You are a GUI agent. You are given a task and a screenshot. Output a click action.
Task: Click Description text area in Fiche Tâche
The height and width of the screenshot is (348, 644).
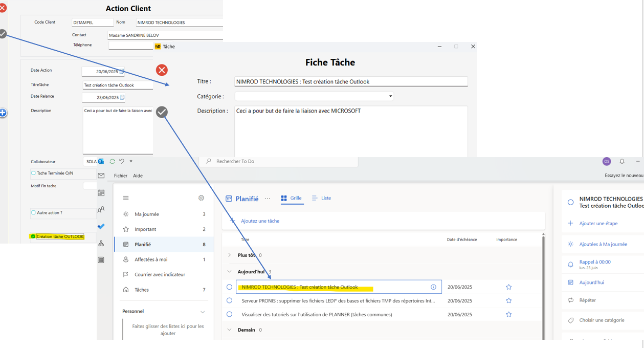pyautogui.click(x=351, y=132)
